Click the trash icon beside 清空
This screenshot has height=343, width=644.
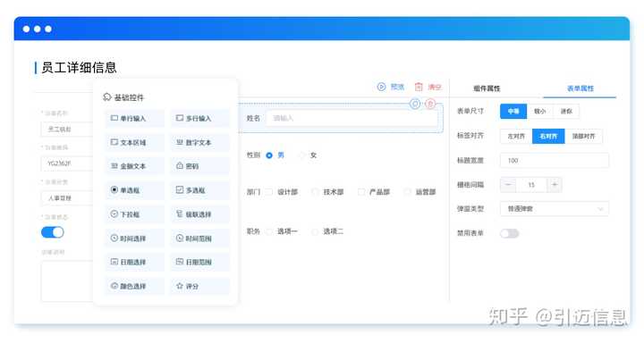[x=419, y=87]
